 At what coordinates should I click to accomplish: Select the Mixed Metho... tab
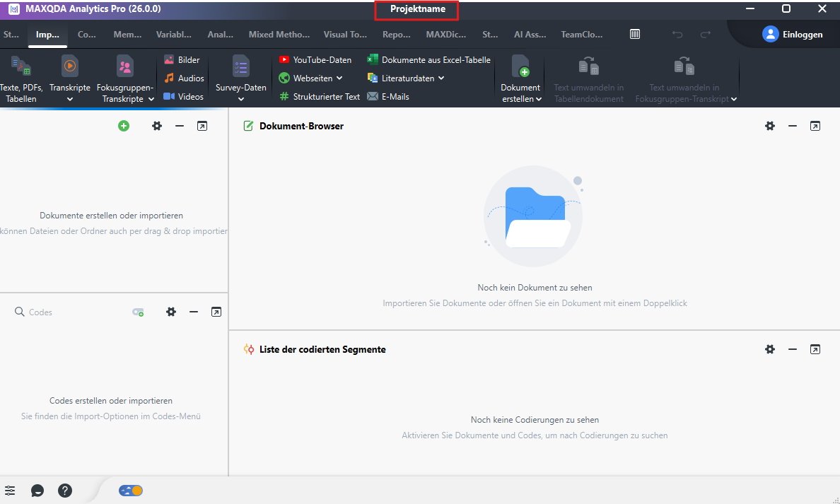pos(279,34)
